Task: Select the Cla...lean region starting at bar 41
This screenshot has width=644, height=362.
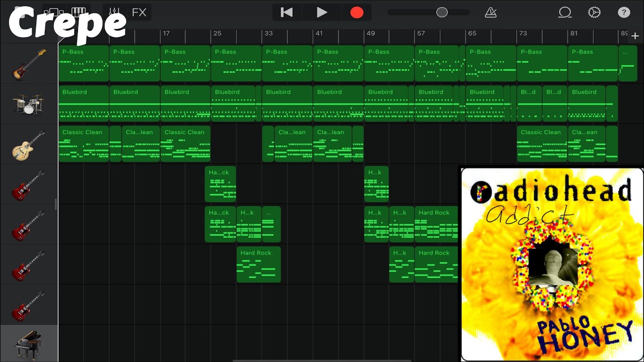Action: coord(333,144)
